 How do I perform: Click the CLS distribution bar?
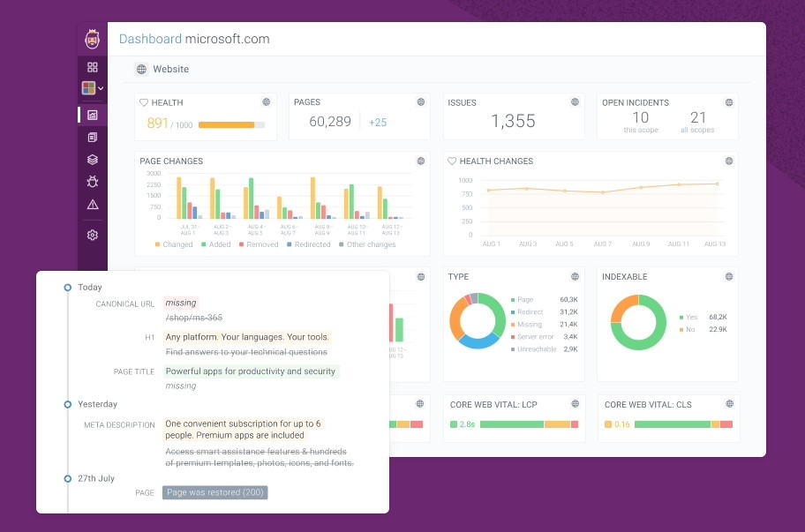pos(683,424)
